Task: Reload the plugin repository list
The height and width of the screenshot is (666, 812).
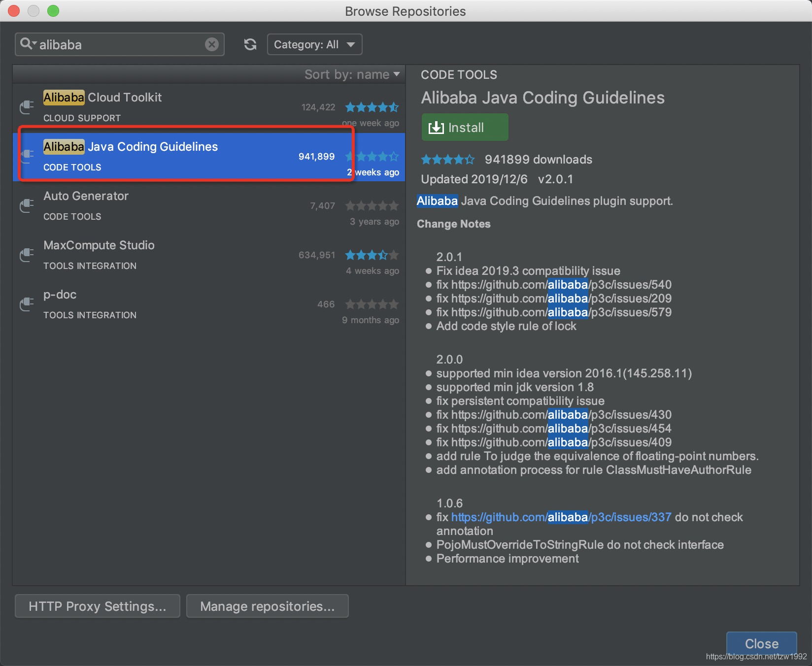Action: (250, 44)
